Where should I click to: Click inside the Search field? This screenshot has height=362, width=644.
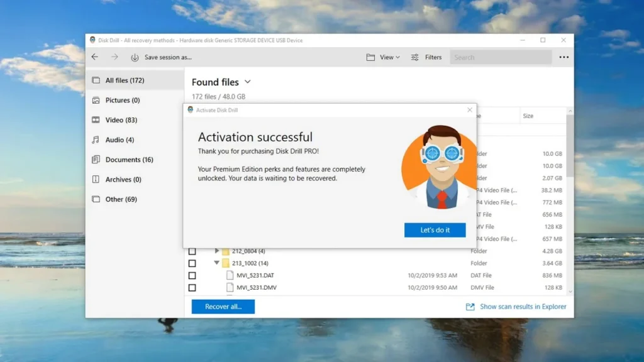click(500, 57)
